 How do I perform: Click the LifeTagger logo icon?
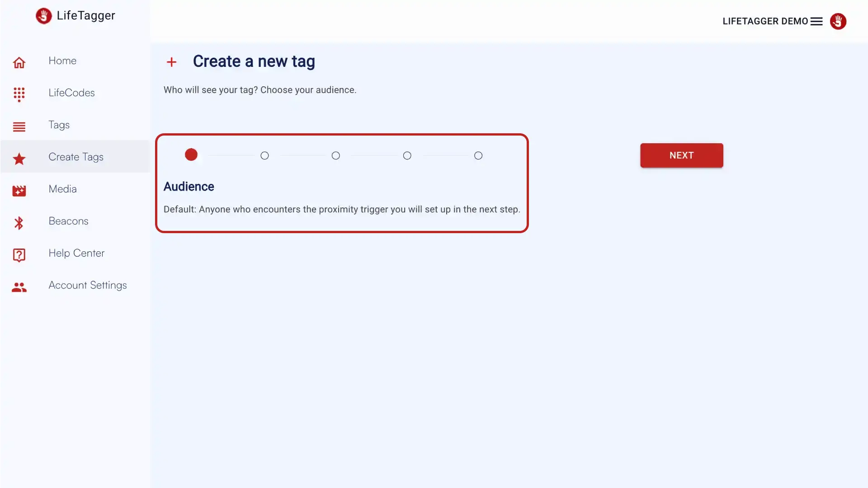coord(43,15)
